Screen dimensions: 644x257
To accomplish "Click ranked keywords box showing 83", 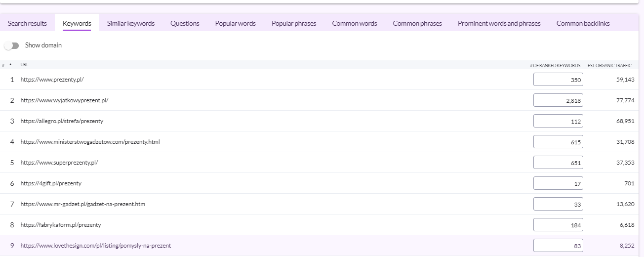I will (x=558, y=246).
